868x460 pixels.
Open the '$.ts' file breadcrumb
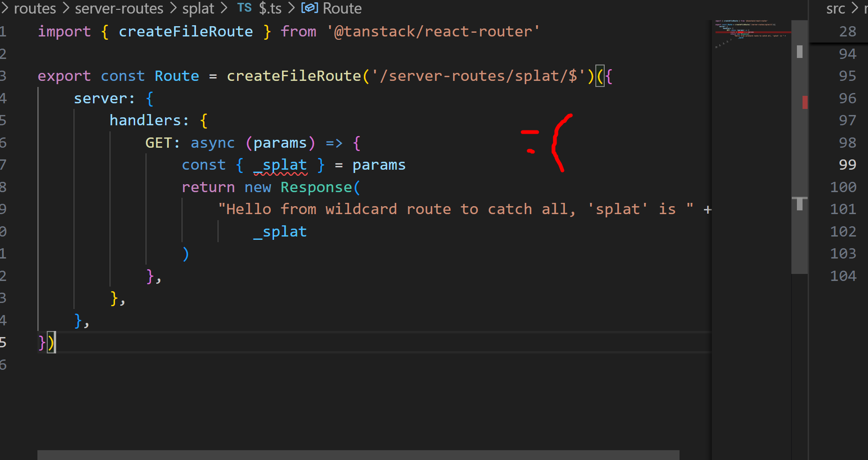point(270,8)
